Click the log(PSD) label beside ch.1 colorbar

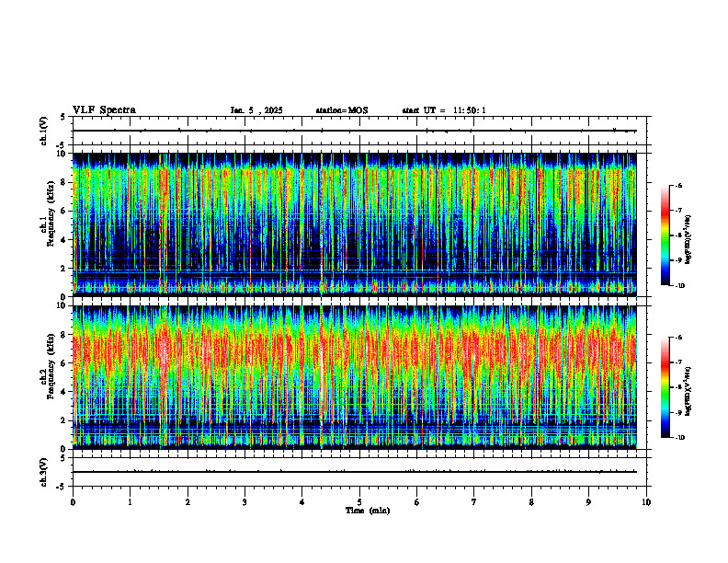pyautogui.click(x=688, y=240)
